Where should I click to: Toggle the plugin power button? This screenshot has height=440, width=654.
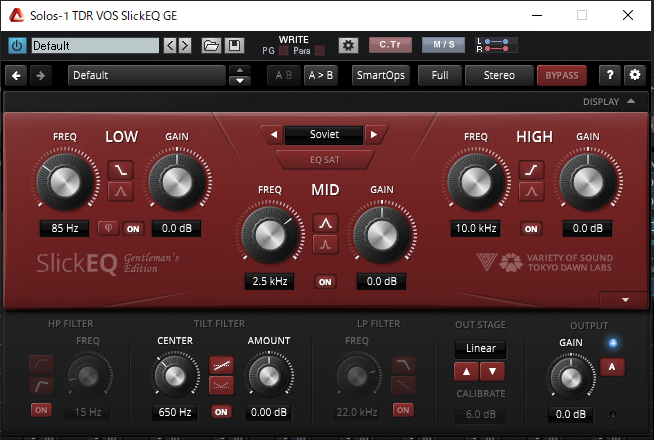click(x=17, y=45)
